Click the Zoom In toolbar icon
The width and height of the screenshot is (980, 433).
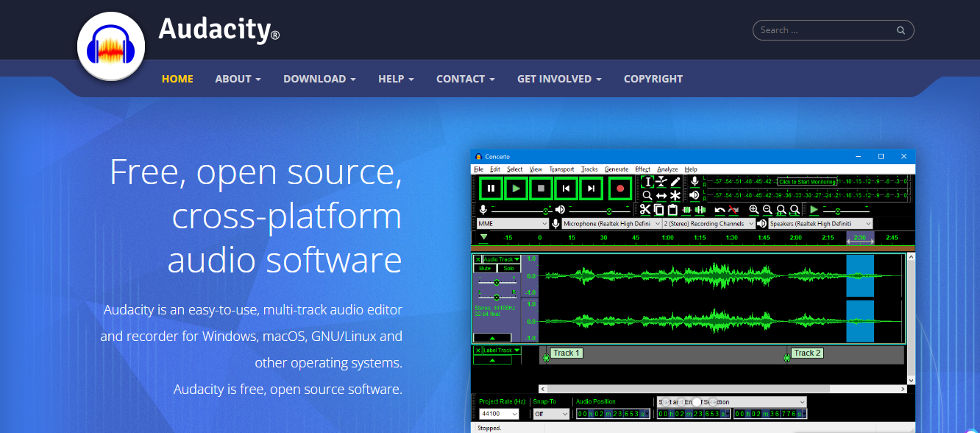753,210
